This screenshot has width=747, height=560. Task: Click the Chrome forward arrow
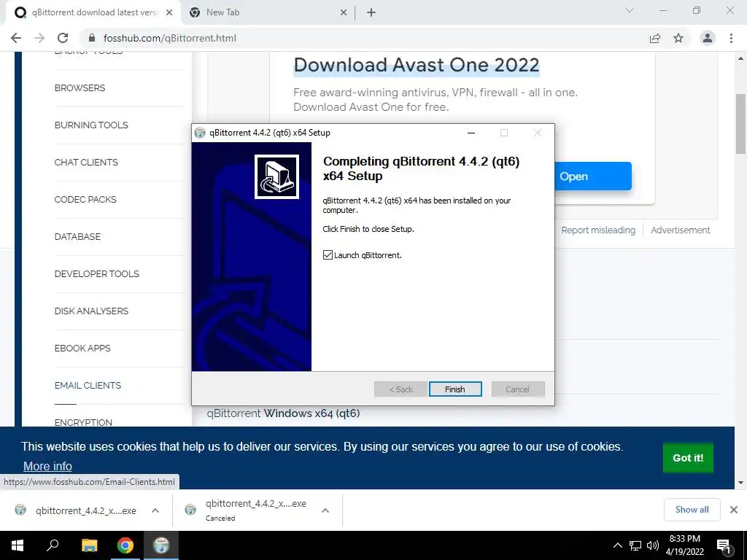39,38
